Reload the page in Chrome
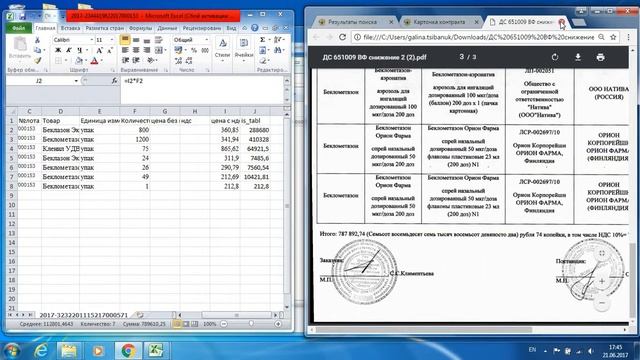This screenshot has width=640, height=360. coord(342,37)
